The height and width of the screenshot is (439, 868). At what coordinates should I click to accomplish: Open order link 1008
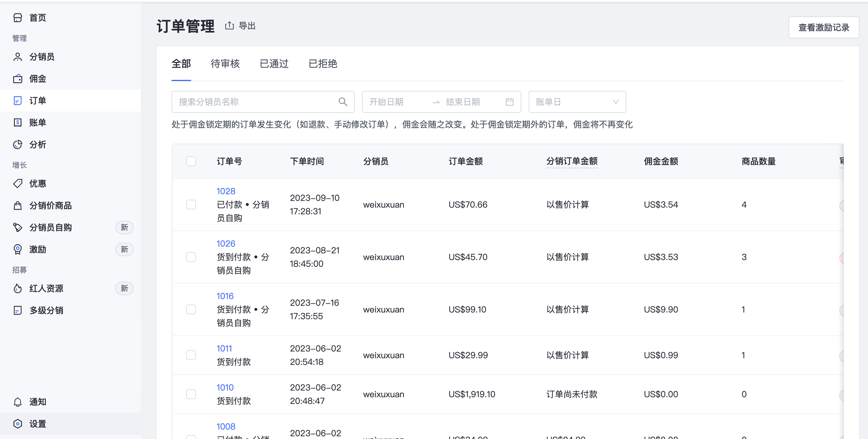226,427
